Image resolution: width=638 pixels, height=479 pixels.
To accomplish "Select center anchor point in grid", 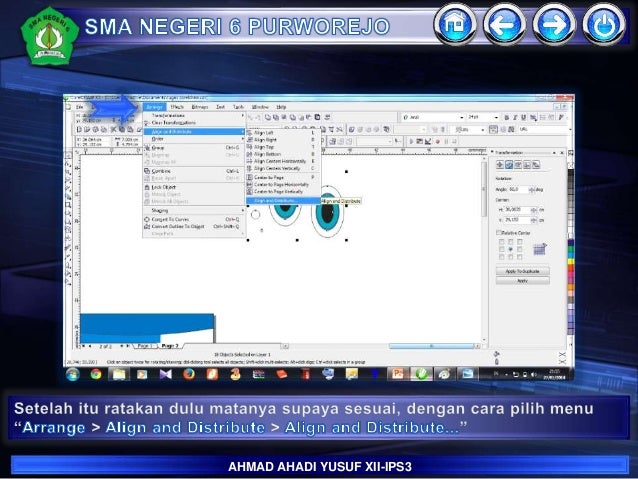I will [x=510, y=249].
